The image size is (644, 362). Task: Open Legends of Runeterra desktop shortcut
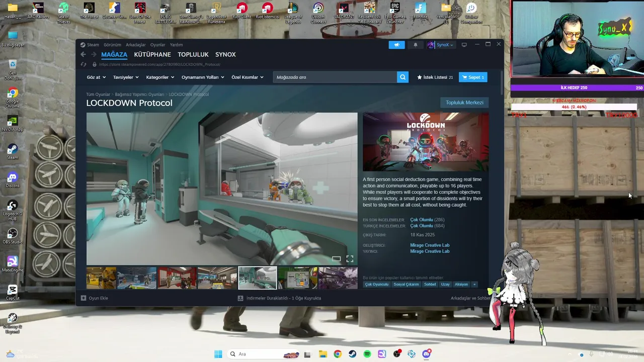point(216,12)
